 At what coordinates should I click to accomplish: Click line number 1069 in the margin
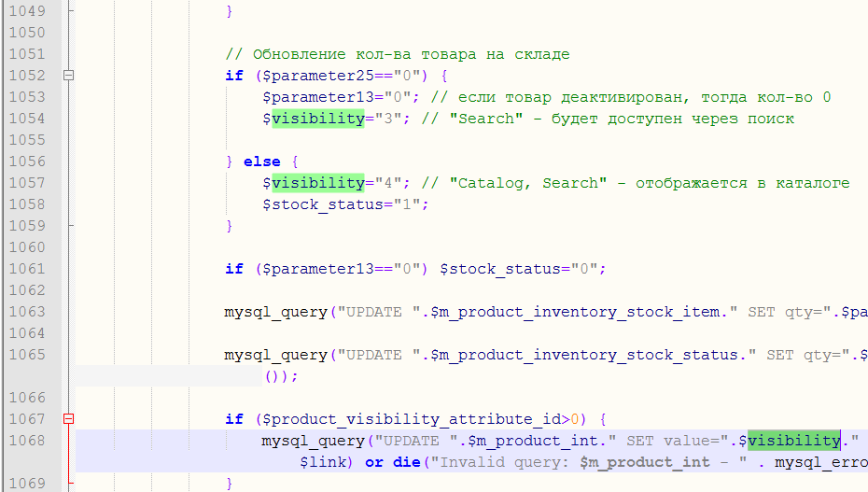point(26,484)
